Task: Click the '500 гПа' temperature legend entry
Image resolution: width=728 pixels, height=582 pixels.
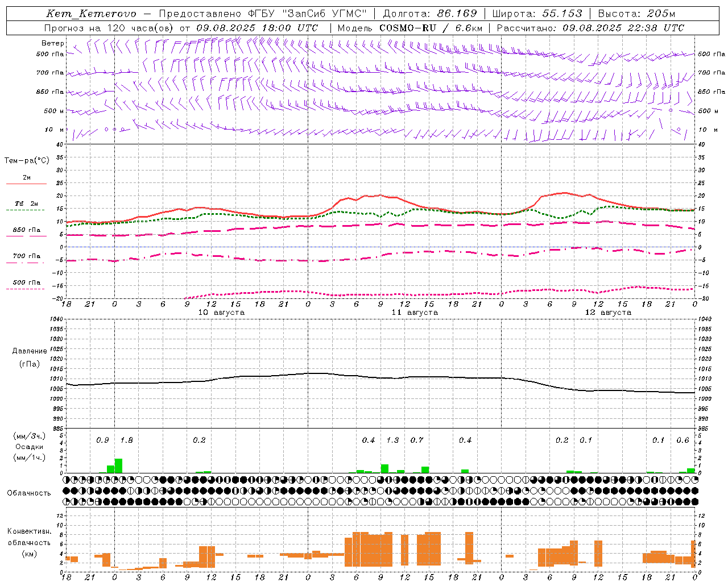Action: click(x=27, y=282)
